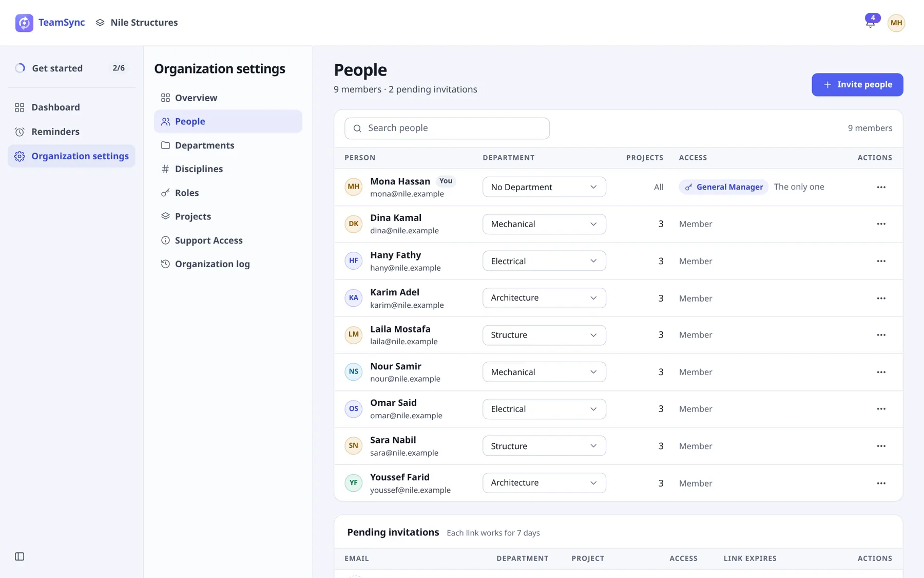Open actions menu for Hany Fathy

(881, 261)
